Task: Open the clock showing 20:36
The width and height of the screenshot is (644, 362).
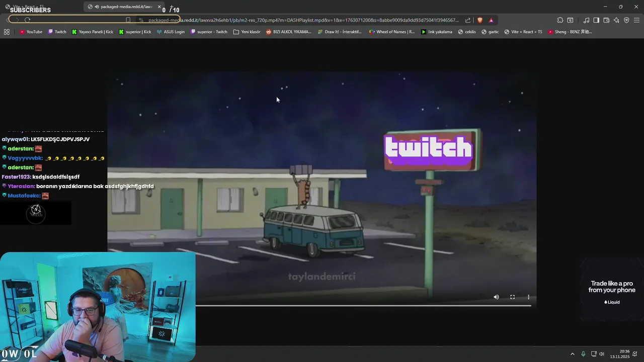Action: pos(620,354)
